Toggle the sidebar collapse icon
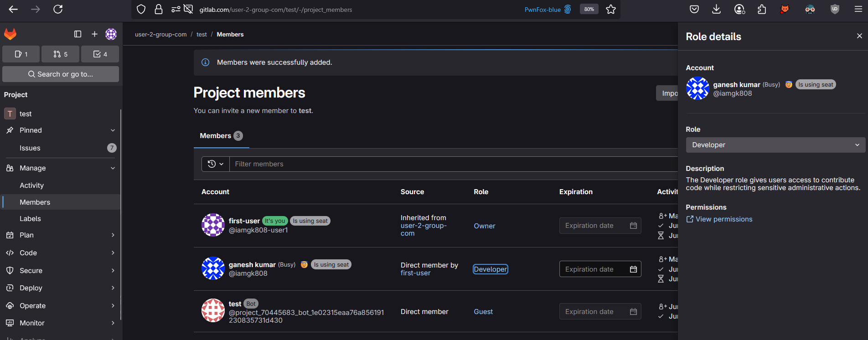868x340 pixels. (x=77, y=34)
